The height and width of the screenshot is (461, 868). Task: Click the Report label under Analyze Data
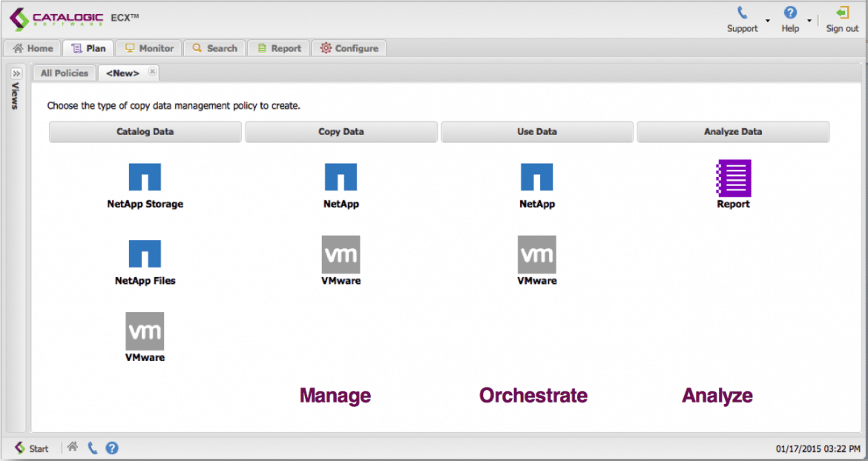coord(734,204)
